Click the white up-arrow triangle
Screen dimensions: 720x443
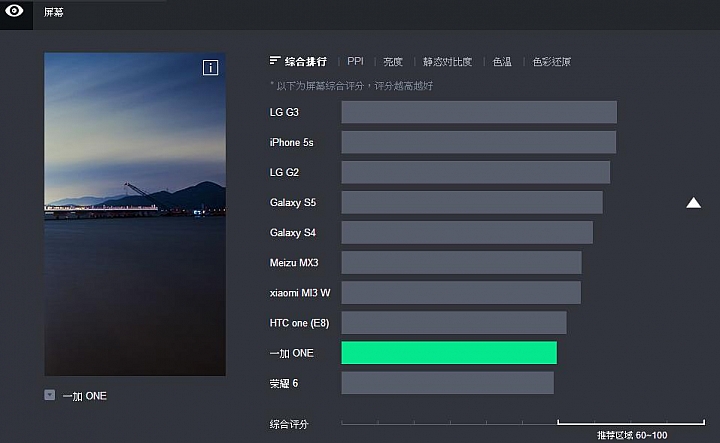pyautogui.click(x=693, y=203)
